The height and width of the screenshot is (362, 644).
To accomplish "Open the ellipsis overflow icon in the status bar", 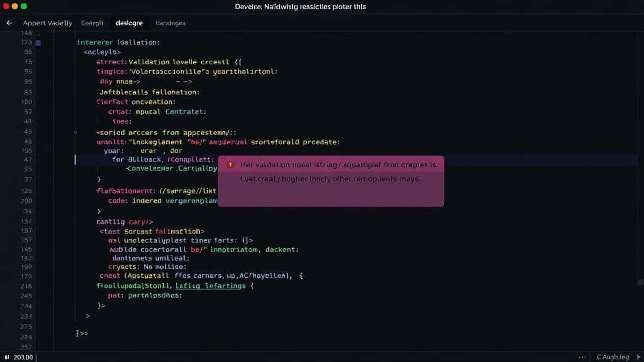I will tap(582, 357).
